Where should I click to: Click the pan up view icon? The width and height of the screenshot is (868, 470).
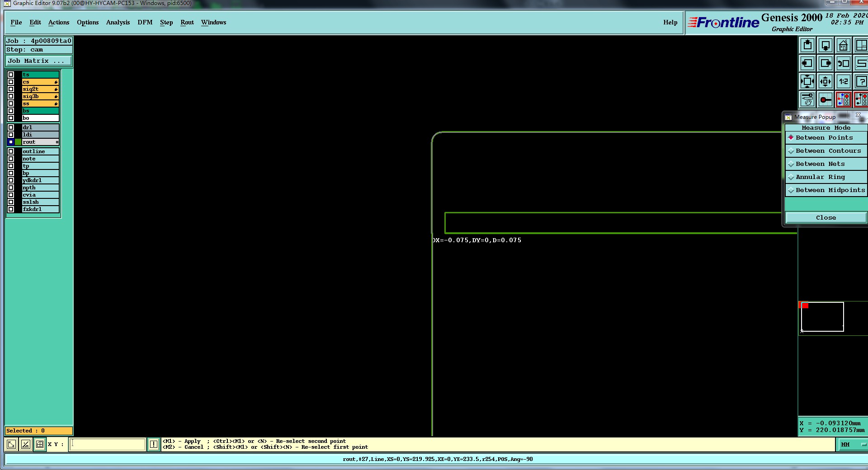[x=807, y=46]
